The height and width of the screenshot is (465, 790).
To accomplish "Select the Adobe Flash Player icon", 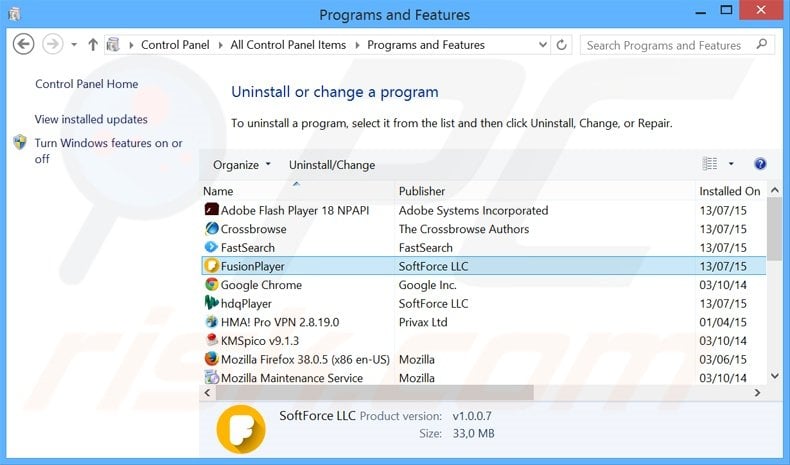I will (212, 210).
